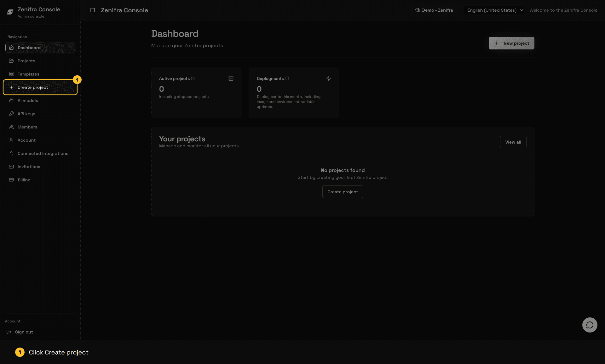
Task: Click the Zenifra Console header title
Action: [x=124, y=10]
